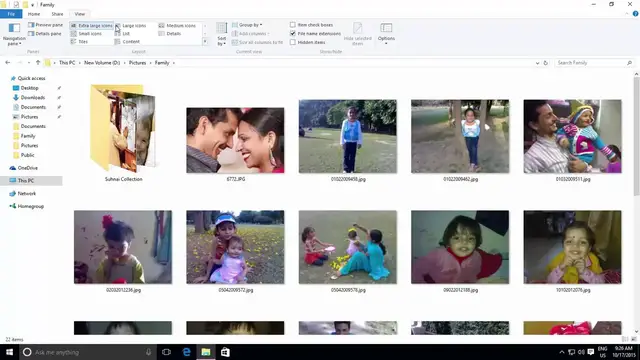Open the Navigation pane dropdown button
The height and width of the screenshot is (360, 640).
[x=14, y=34]
